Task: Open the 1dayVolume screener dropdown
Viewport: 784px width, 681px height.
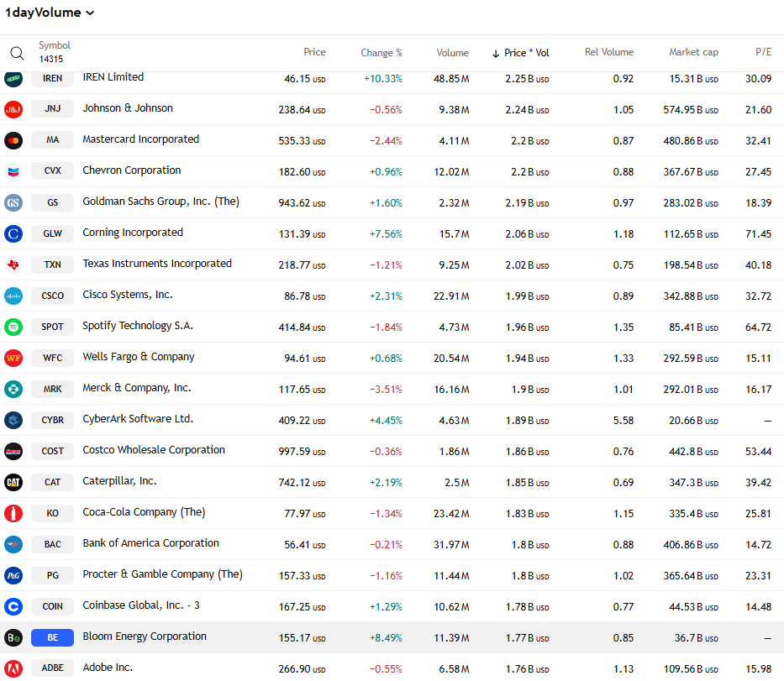Action: (50, 13)
